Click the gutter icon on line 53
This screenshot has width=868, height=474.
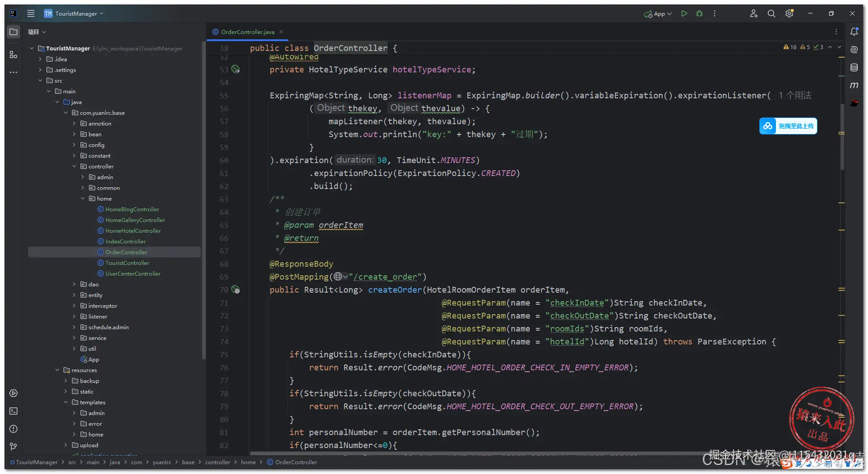235,69
